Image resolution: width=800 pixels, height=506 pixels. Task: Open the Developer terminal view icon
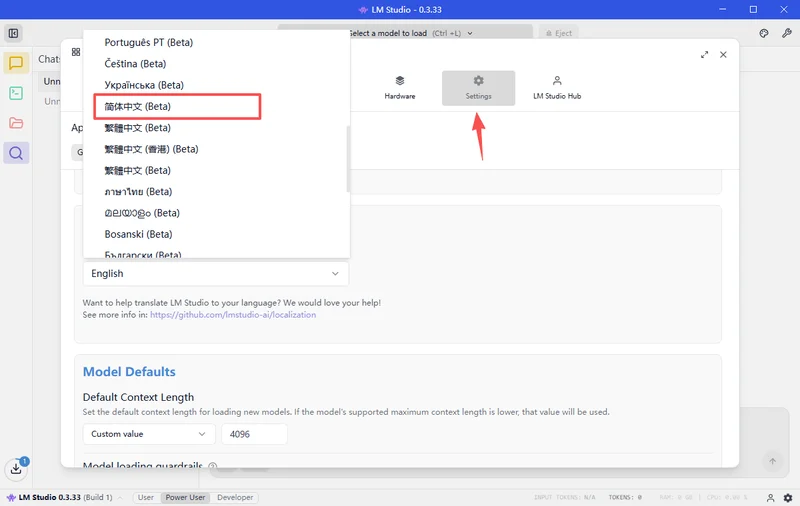pos(16,93)
